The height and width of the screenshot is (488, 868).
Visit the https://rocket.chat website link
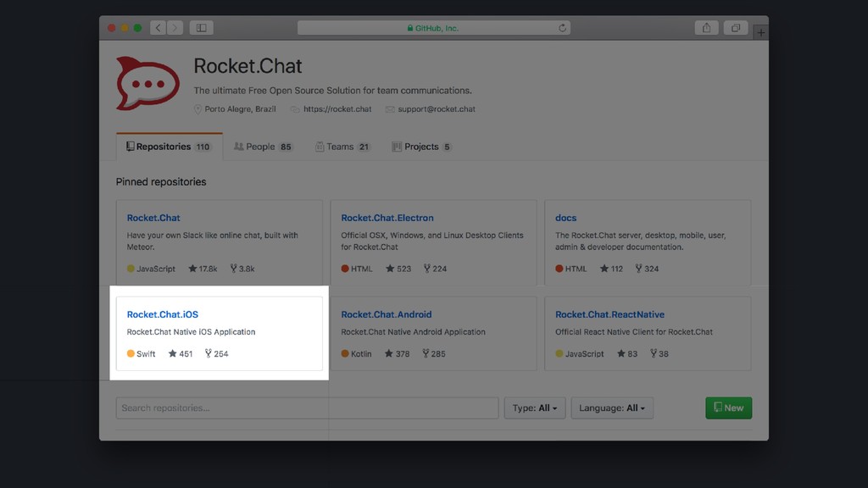click(337, 109)
